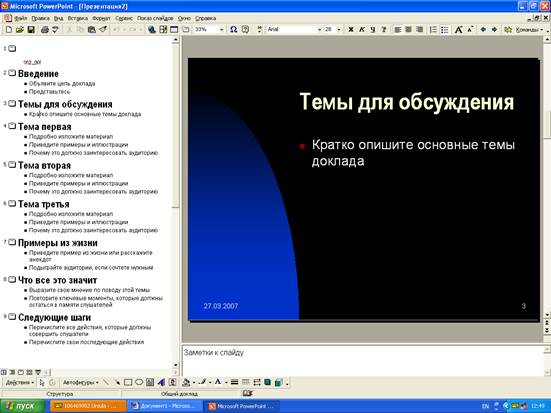Select the Rectangle drawing tool

click(128, 382)
